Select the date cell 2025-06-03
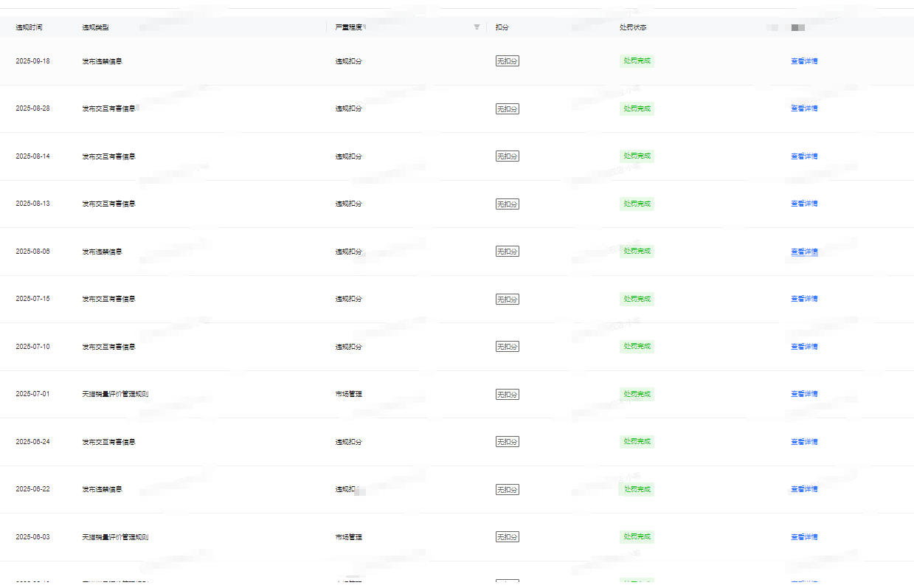This screenshot has width=914, height=588. click(x=32, y=537)
